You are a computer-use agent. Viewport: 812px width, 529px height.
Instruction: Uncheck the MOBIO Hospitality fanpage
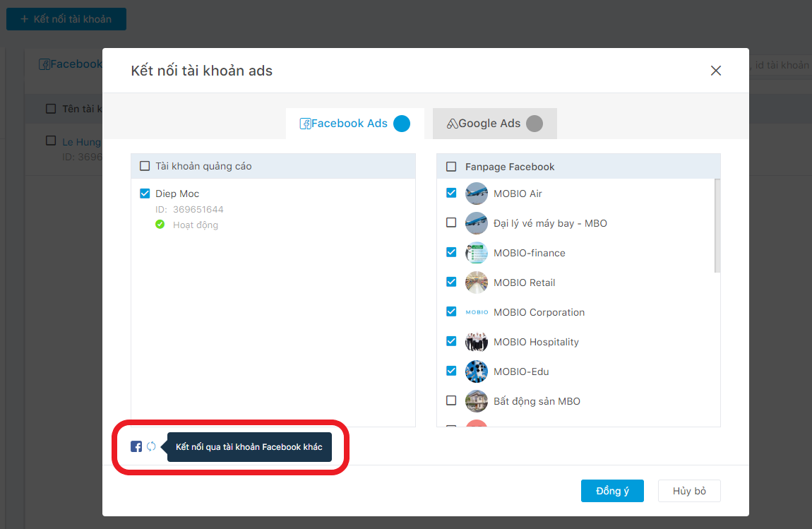(x=452, y=341)
